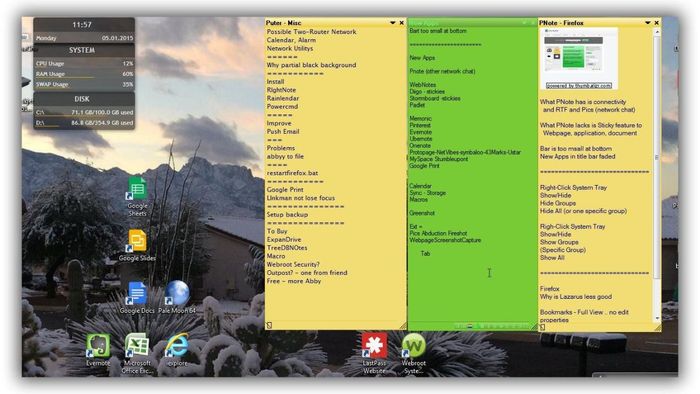Click the PNote - Firefox note title
Viewport: 700px width, 394px height.
click(x=561, y=23)
